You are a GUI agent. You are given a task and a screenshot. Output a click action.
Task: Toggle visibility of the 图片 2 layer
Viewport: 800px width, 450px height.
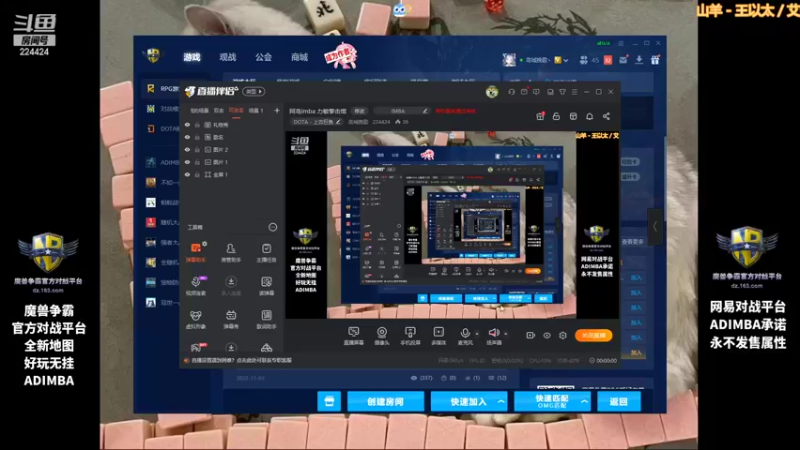pyautogui.click(x=187, y=149)
